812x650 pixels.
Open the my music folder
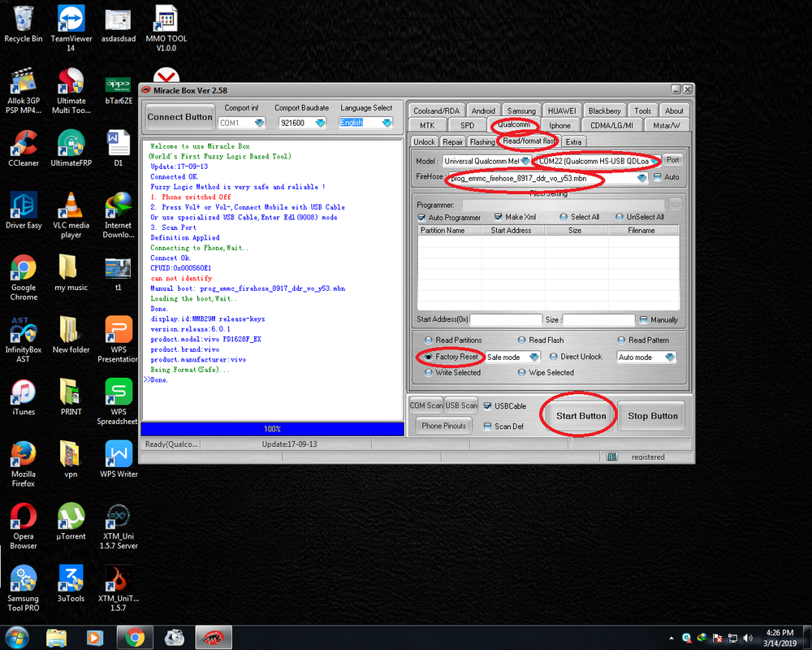(71, 273)
